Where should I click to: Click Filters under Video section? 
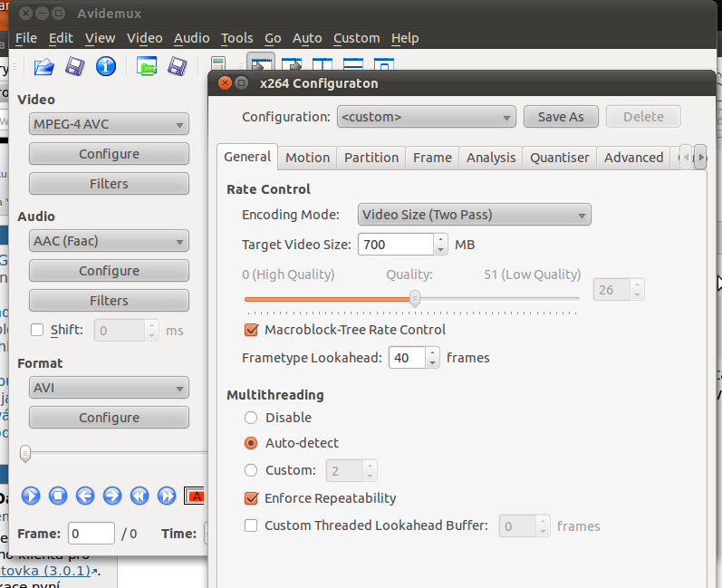tap(109, 183)
